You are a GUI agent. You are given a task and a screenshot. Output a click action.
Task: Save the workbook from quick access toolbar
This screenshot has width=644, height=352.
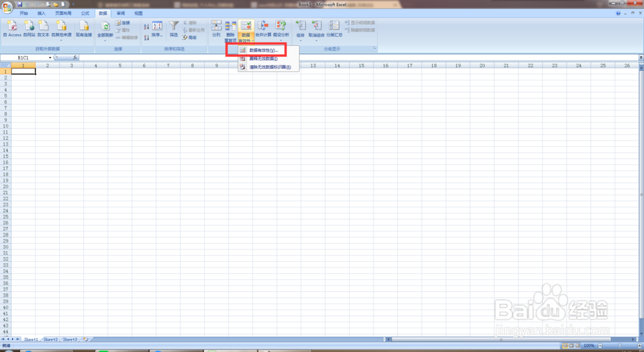coord(20,5)
